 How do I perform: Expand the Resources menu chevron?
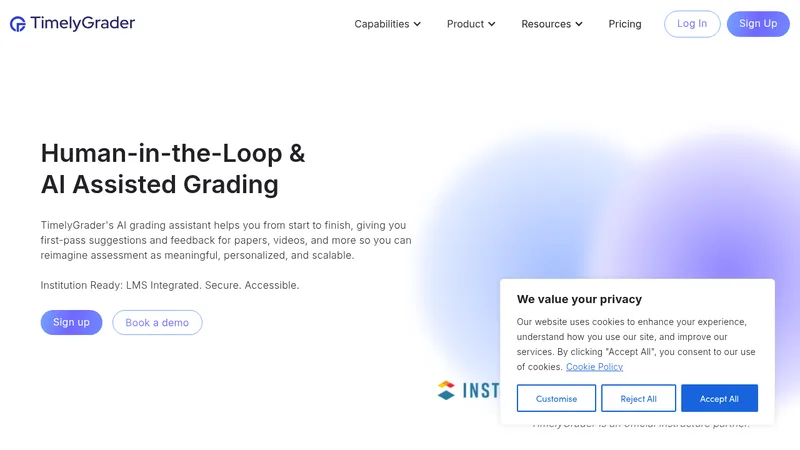tap(579, 24)
